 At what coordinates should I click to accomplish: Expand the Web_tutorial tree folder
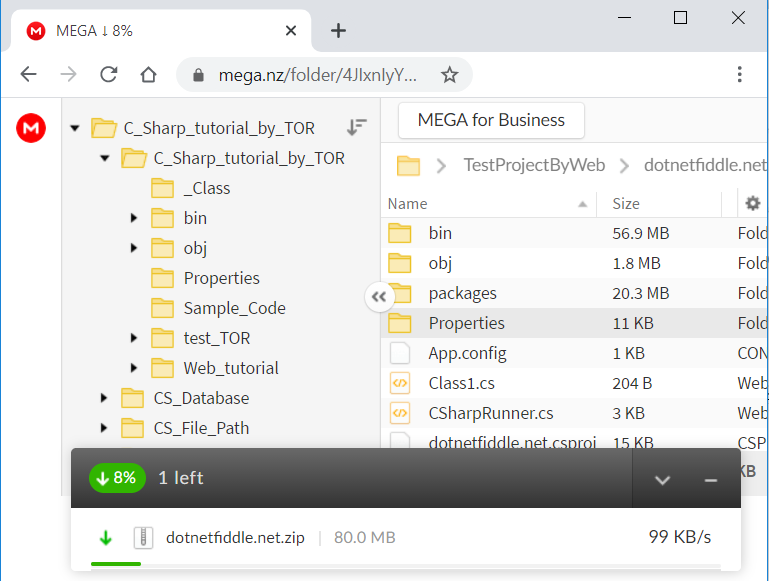[x=133, y=368]
